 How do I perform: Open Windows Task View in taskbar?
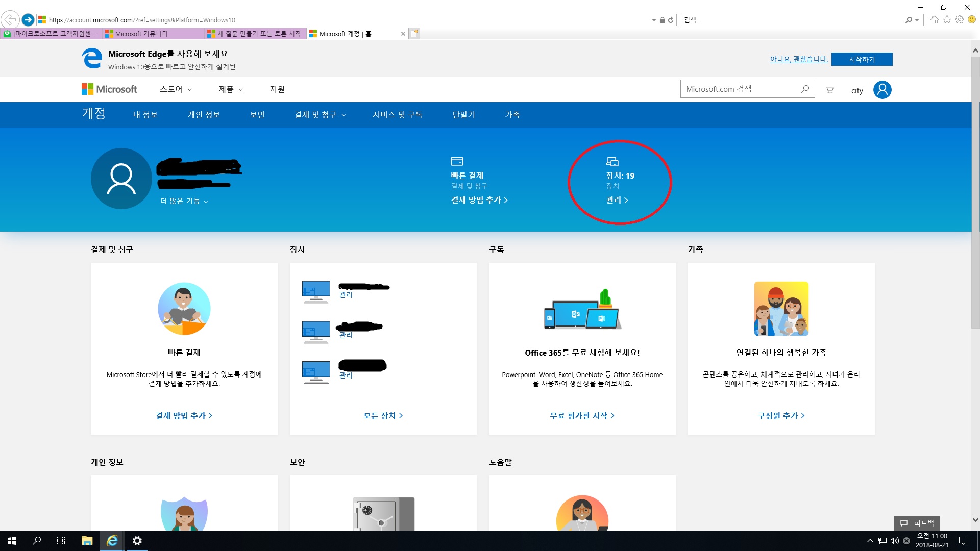pyautogui.click(x=61, y=541)
